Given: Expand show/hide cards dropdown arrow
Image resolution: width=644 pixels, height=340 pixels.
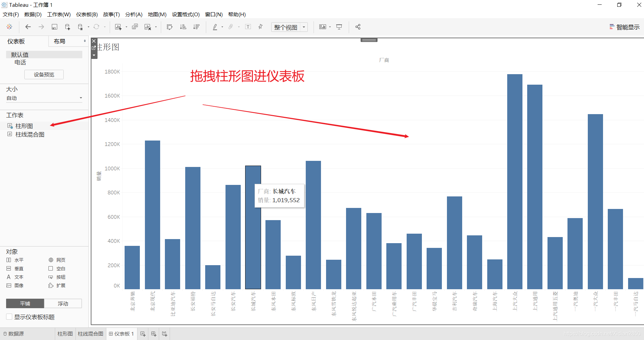Looking at the screenshot, I should click(x=330, y=27).
